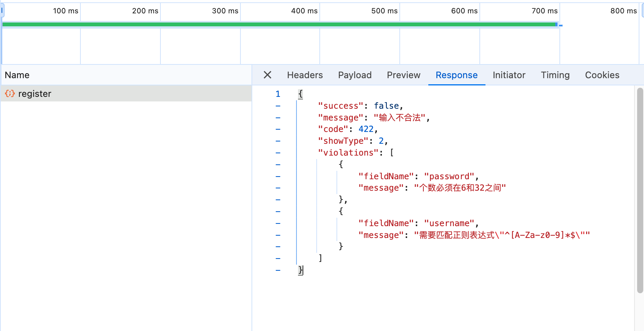Click the 400 ms timeline marker
Screen dimensions: 644x331
tap(304, 11)
